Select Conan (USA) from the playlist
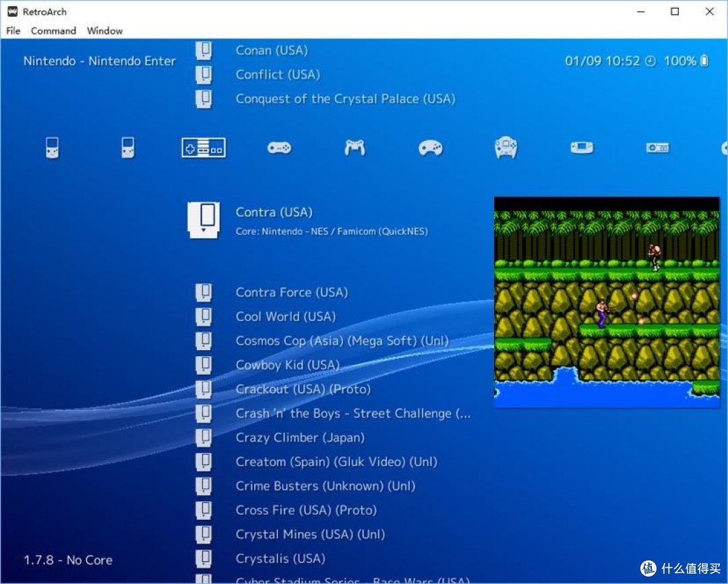 coord(272,50)
